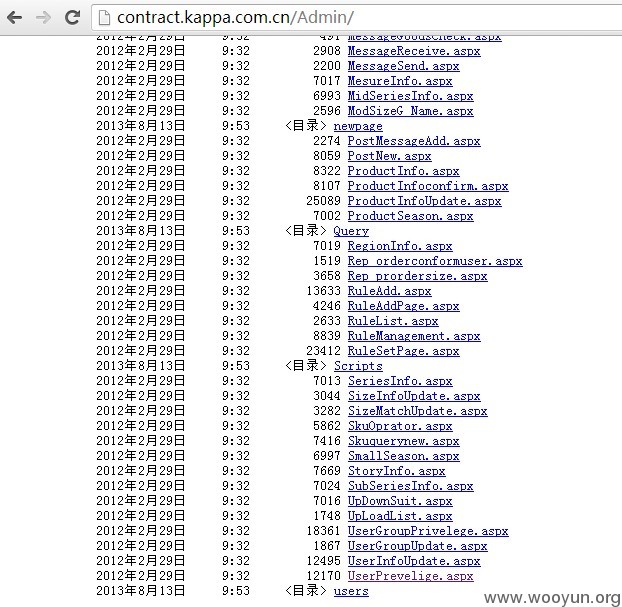Open PostMessageAdd.aspx link

click(414, 141)
